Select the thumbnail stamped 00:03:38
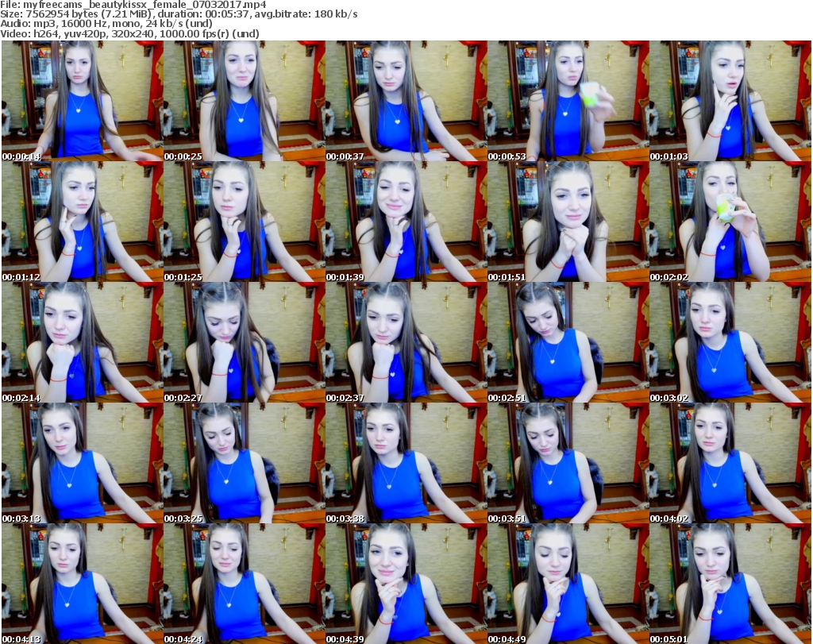 pyautogui.click(x=406, y=463)
